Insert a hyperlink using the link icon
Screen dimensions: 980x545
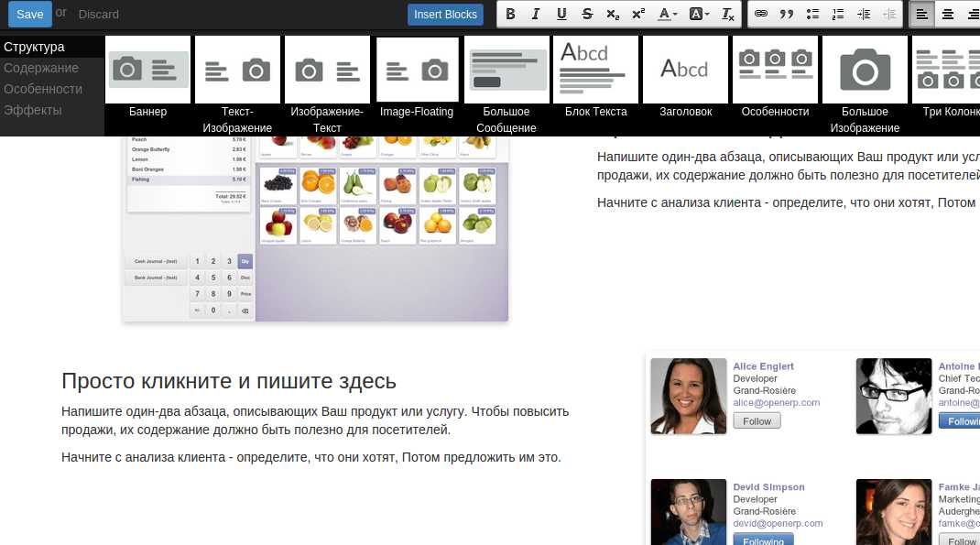(x=760, y=14)
